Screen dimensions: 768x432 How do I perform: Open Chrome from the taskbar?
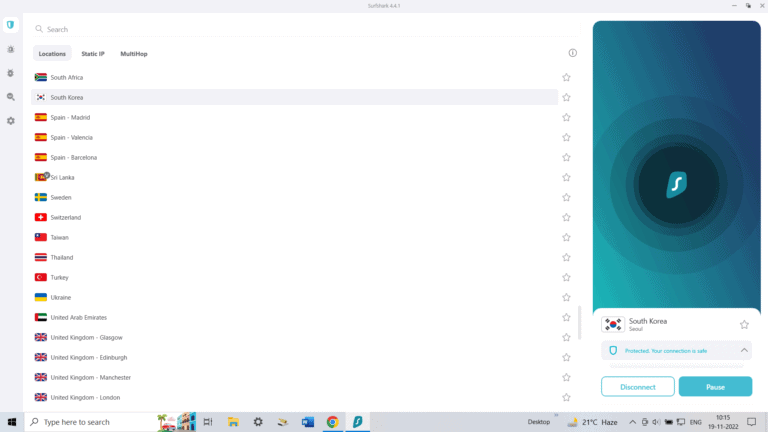[x=333, y=422]
